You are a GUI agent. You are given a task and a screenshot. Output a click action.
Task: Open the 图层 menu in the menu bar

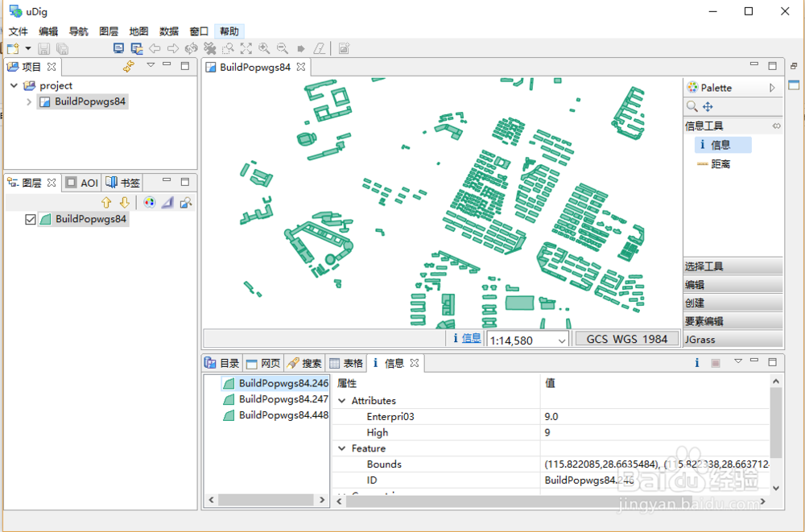[109, 31]
